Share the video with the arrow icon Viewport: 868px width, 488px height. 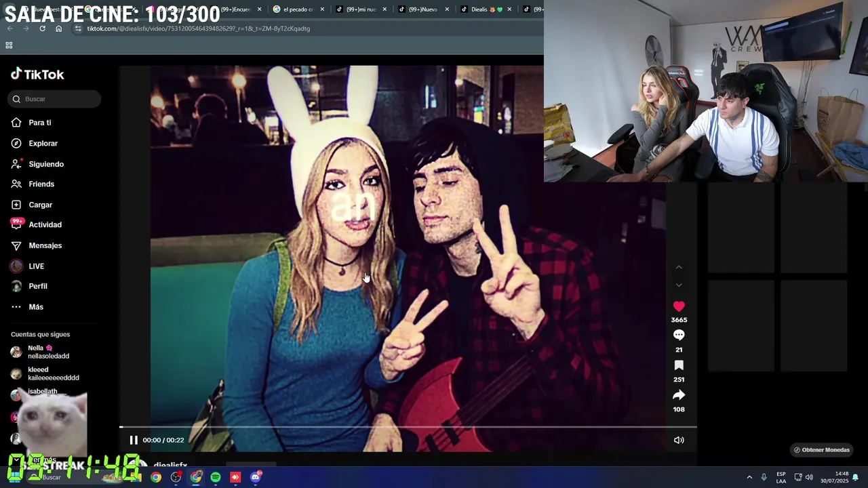click(679, 395)
